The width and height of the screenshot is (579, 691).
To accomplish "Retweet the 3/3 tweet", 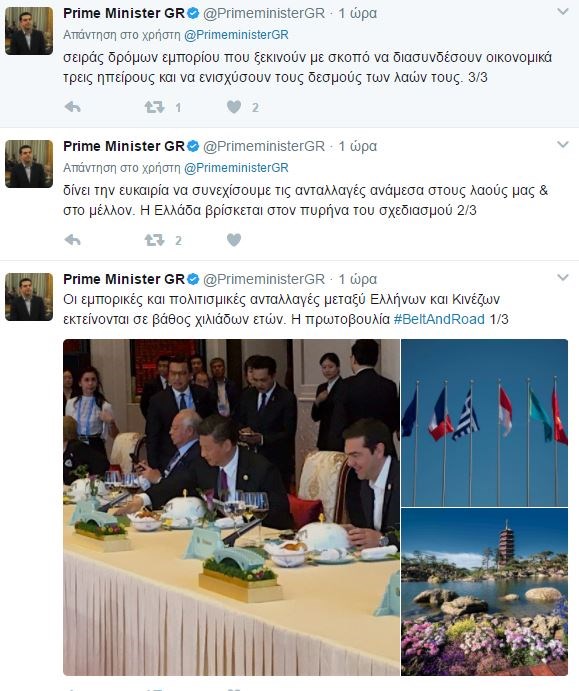I will (154, 107).
